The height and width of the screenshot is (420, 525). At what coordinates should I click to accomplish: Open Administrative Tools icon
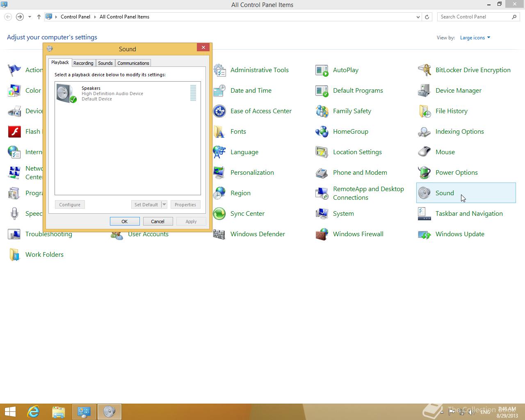pyautogui.click(x=219, y=70)
